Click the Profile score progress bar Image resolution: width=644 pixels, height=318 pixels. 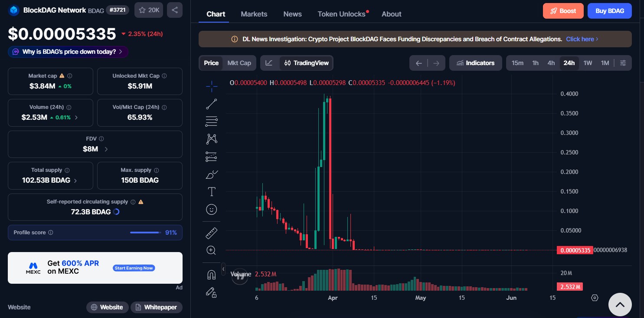coord(146,233)
